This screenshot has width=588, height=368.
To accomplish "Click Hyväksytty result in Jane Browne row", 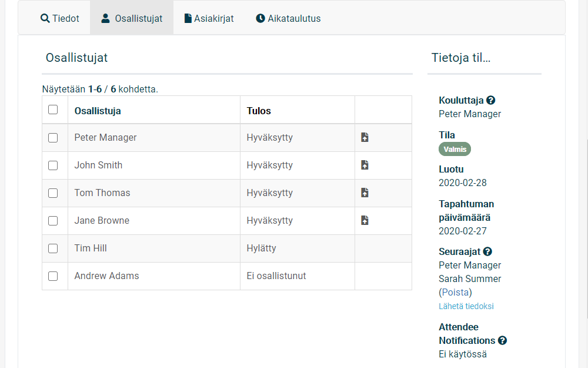I will click(270, 220).
